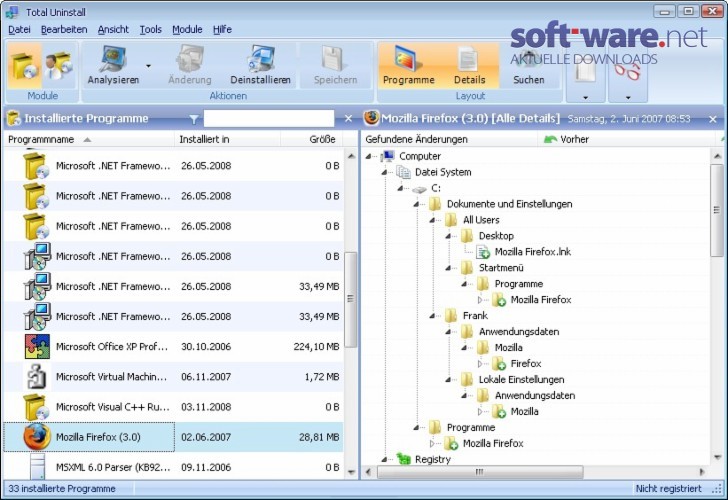Click the Firefox icon in details header
Viewport: 728px width, 500px height.
371,118
